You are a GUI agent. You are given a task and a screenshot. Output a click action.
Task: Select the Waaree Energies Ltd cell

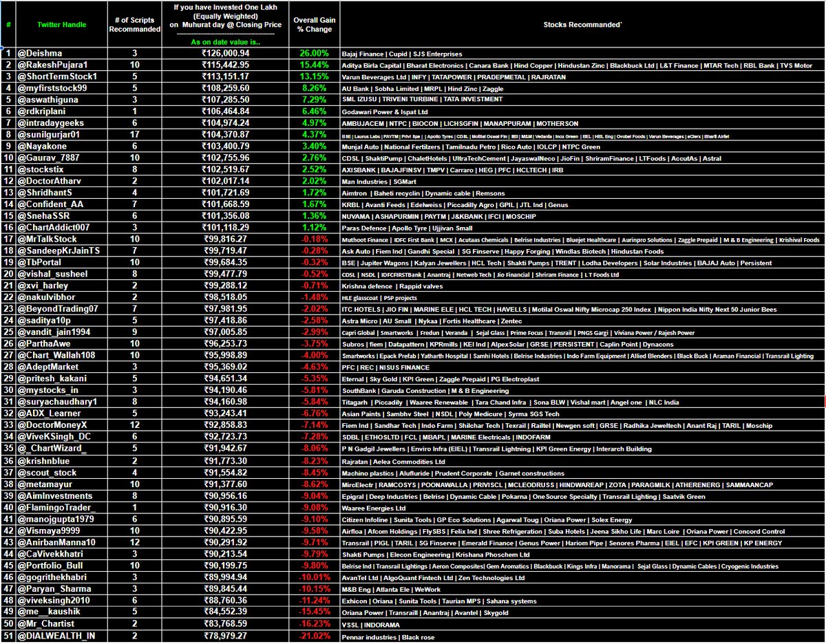[x=582, y=507]
